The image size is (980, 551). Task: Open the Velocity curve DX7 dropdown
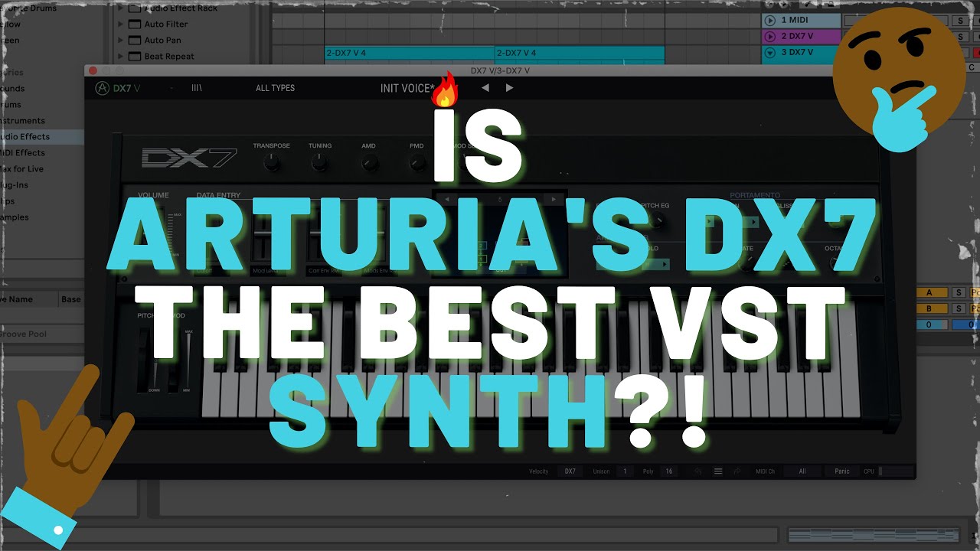tap(570, 471)
